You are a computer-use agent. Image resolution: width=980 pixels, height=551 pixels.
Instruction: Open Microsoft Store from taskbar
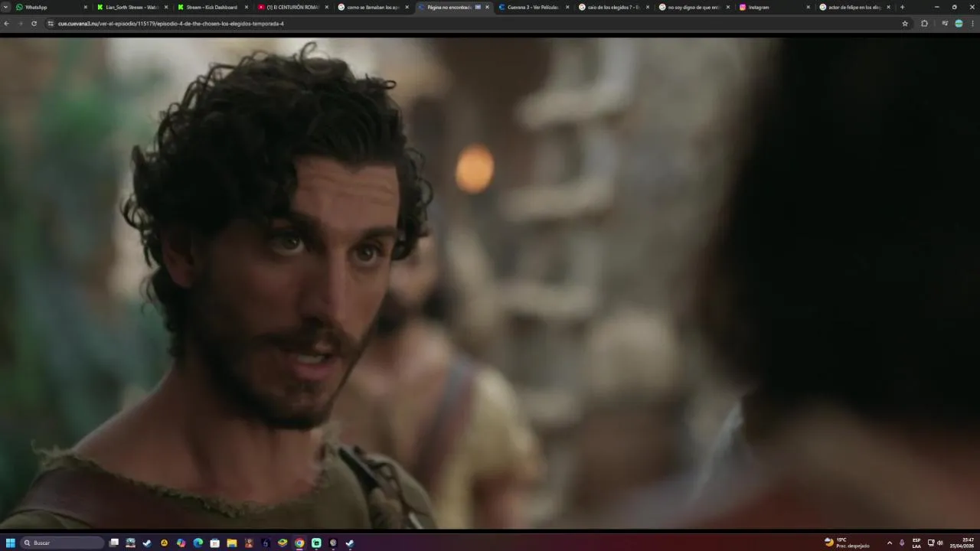214,543
